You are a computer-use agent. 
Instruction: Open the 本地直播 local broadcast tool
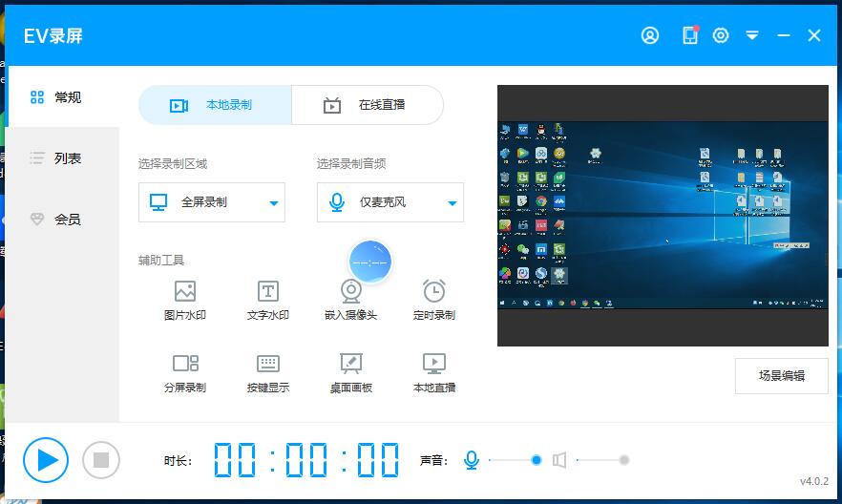click(433, 373)
